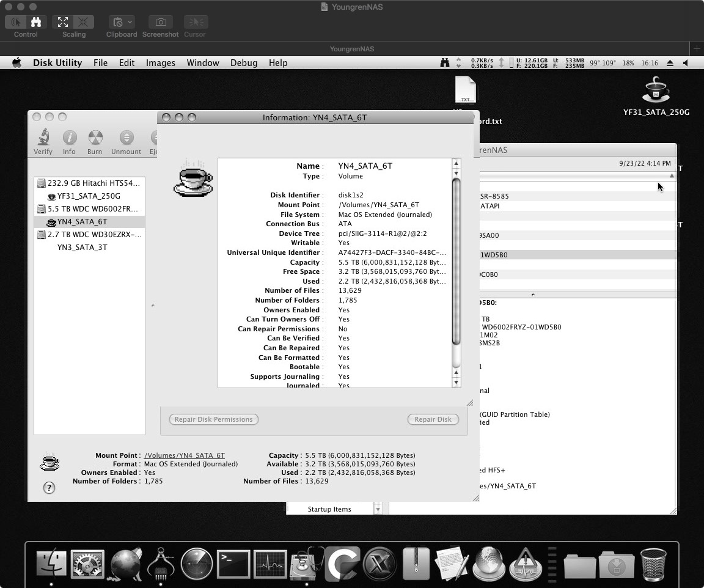Select the YF31_SATA_250G volume in the sidebar
Screen dimensions: 704x588
(89, 196)
